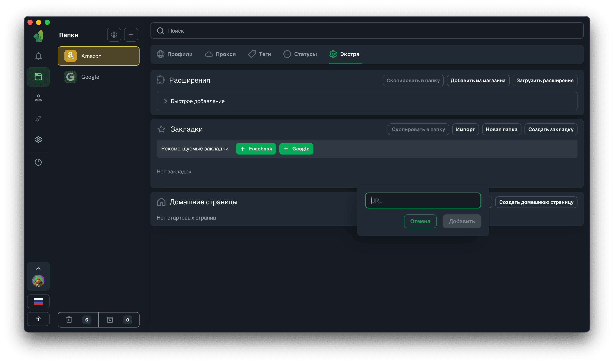Switch to the Прокси tab

[220, 54]
